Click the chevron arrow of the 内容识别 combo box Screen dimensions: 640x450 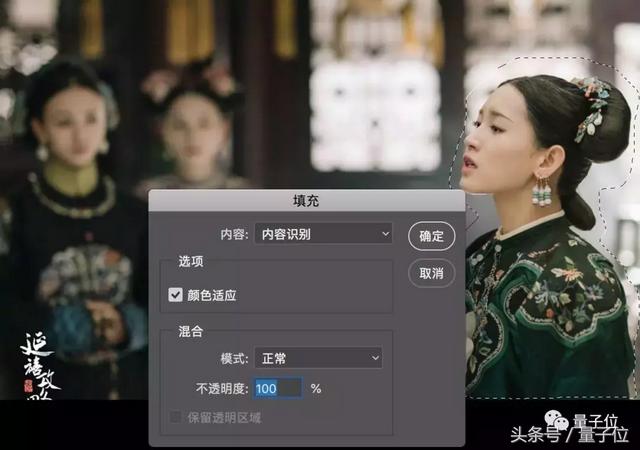[x=385, y=234]
